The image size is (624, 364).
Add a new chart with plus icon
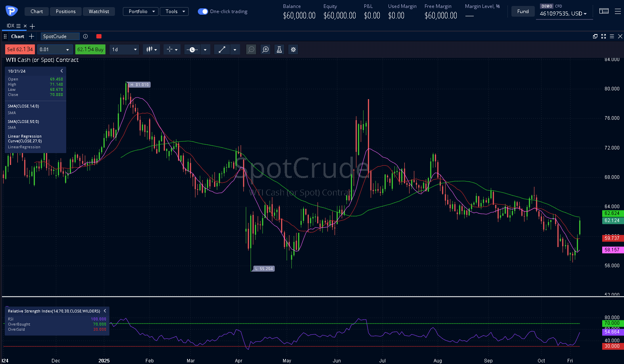click(x=32, y=36)
